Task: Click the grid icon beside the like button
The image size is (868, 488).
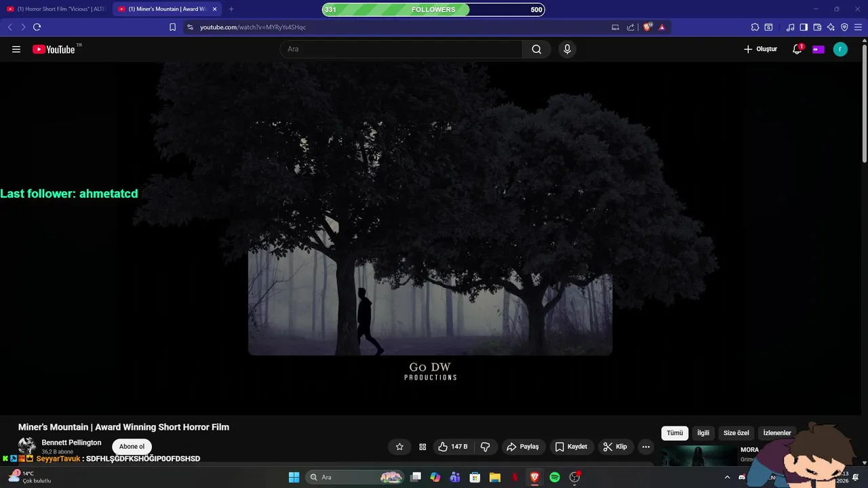Action: coord(422,447)
